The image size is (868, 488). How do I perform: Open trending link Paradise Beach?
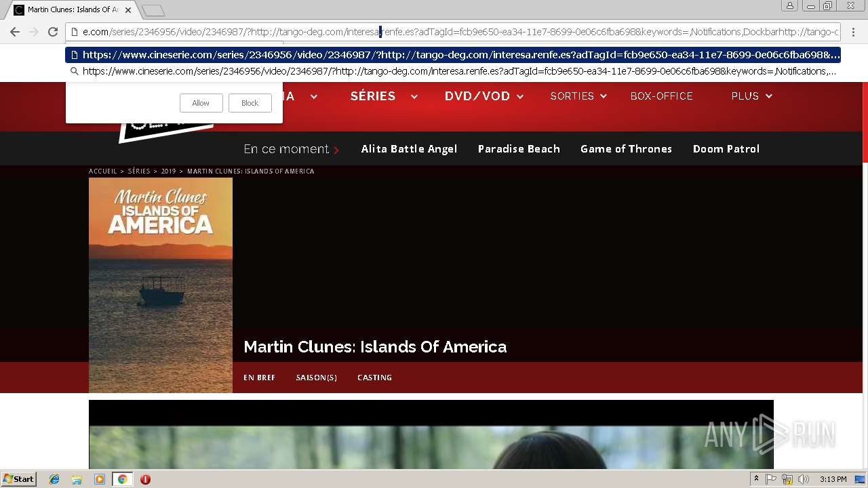click(519, 148)
